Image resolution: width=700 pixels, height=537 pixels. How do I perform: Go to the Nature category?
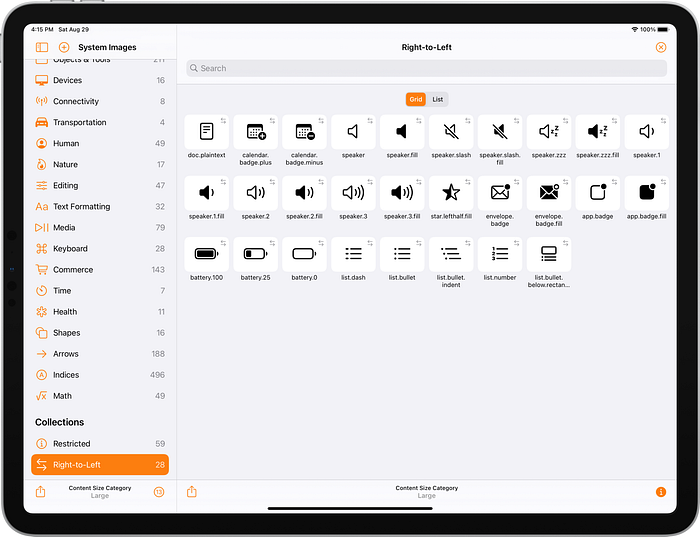(x=100, y=164)
